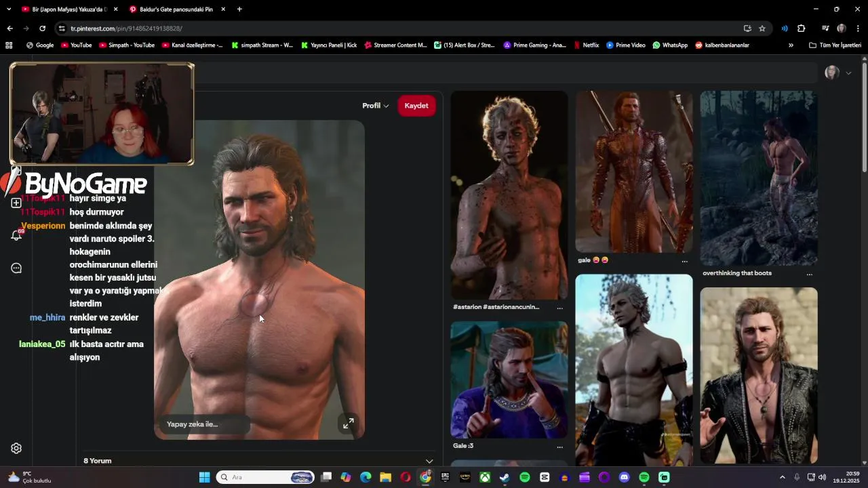Open Netflix bookmark
The height and width of the screenshot is (488, 868).
click(x=586, y=45)
